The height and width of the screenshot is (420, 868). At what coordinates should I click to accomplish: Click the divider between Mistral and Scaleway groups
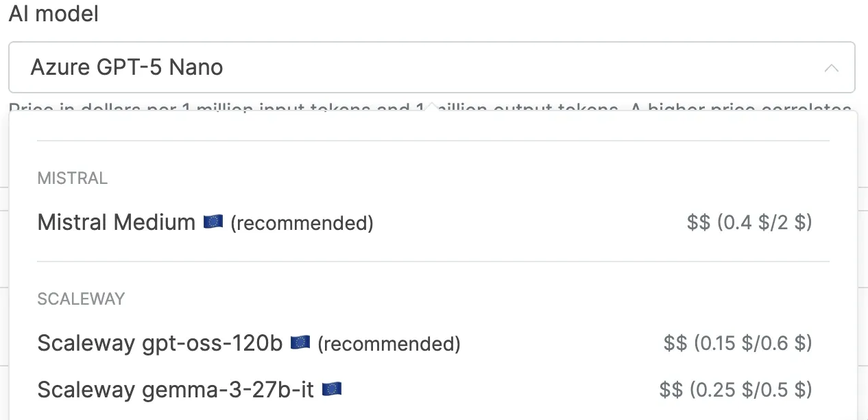coord(433,261)
